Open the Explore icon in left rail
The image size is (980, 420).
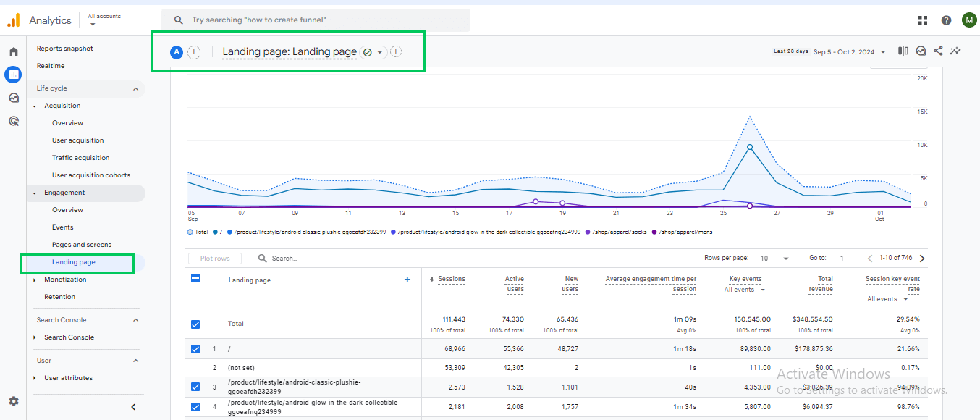tap(13, 98)
